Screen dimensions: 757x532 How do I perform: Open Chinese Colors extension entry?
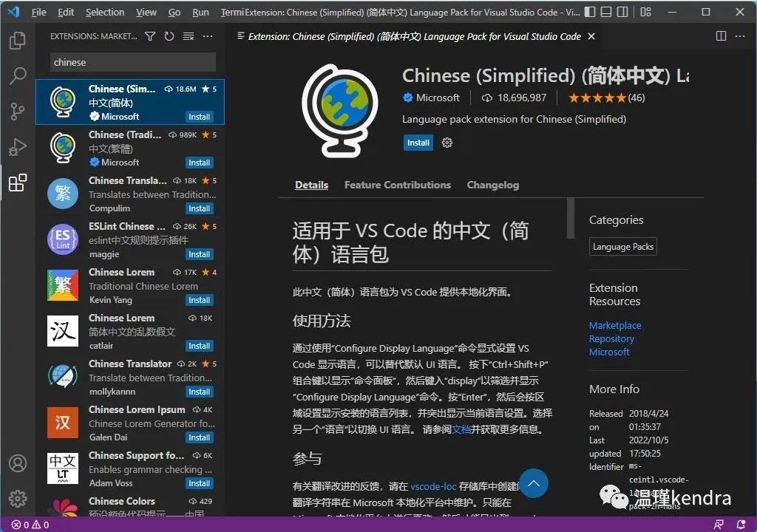coord(130,506)
